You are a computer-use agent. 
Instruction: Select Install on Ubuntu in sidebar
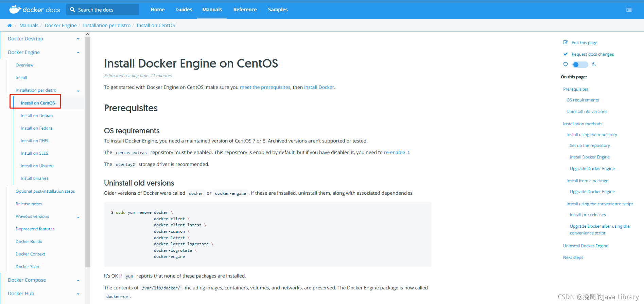37,166
